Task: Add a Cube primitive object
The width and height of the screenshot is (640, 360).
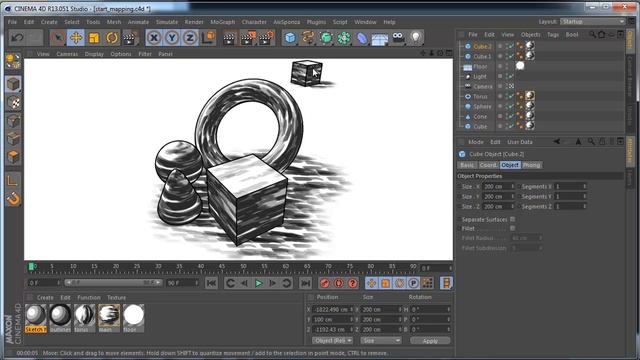Action: point(290,38)
